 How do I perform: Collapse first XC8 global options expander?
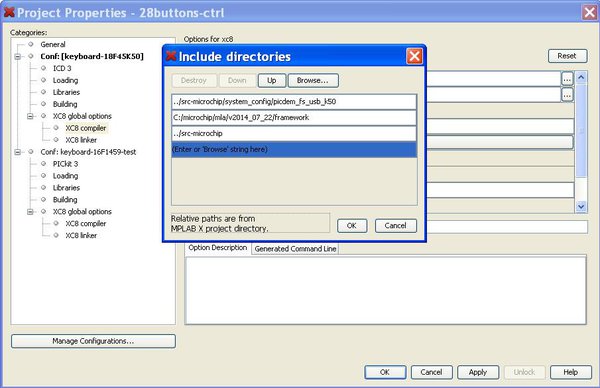tap(30, 116)
